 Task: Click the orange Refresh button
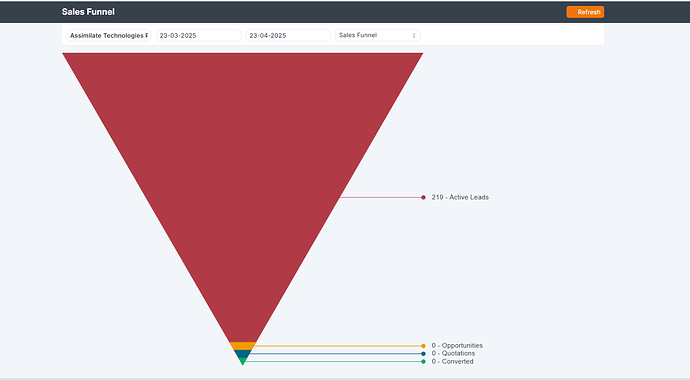point(585,12)
